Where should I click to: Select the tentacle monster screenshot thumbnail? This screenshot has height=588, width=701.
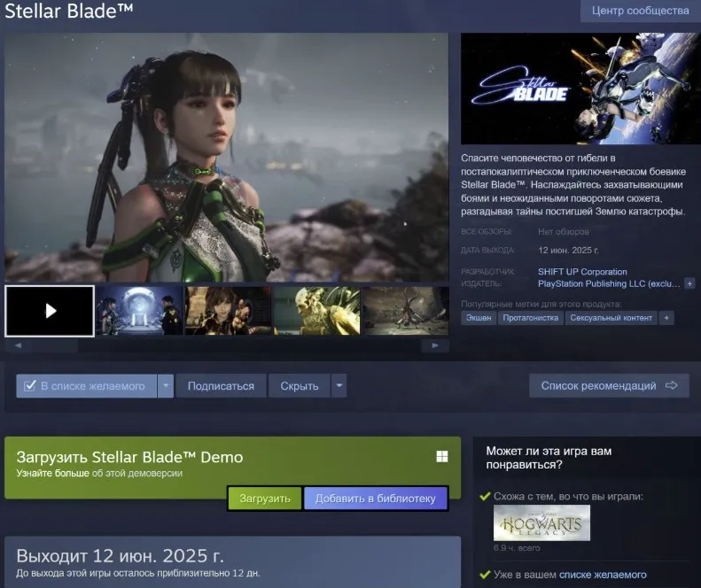click(406, 311)
